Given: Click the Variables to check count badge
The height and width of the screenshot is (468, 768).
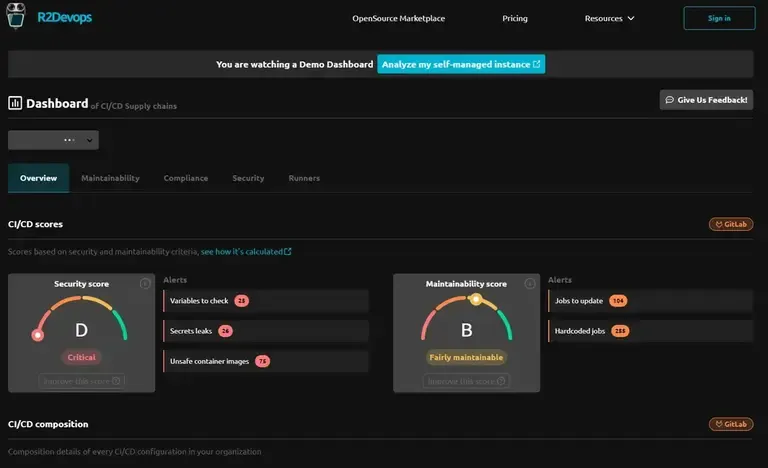Looking at the screenshot, I should point(242,301).
